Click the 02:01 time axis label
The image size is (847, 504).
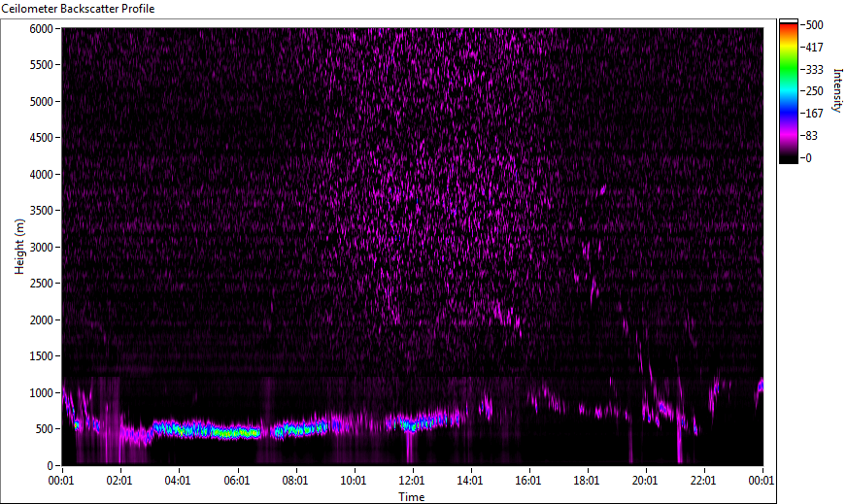tap(119, 481)
